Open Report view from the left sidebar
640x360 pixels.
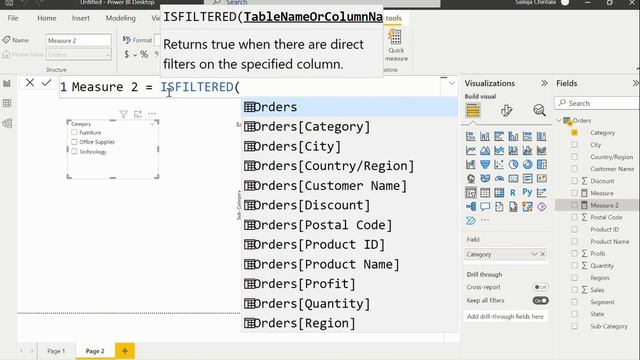[x=7, y=83]
